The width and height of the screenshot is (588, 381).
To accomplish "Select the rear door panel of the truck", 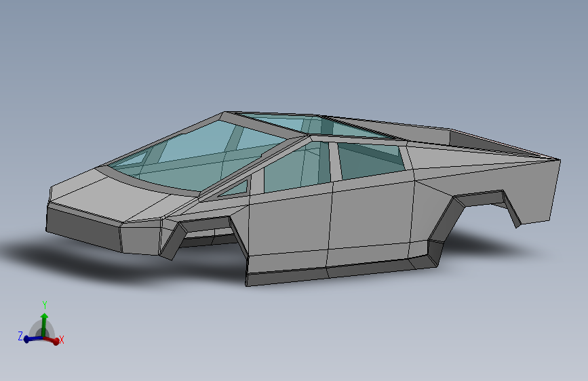I will point(370,216).
